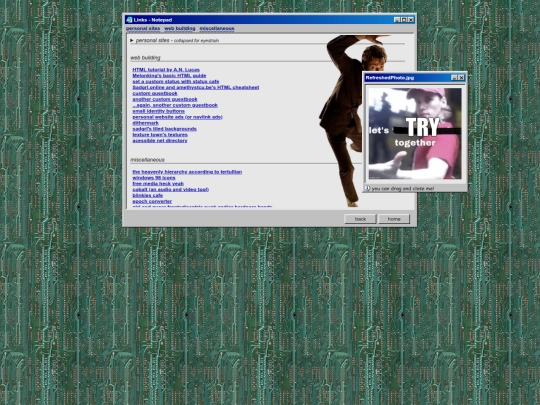This screenshot has height=405, width=540.
Task: Open the again, another custom guestbook link
Action: point(175,105)
